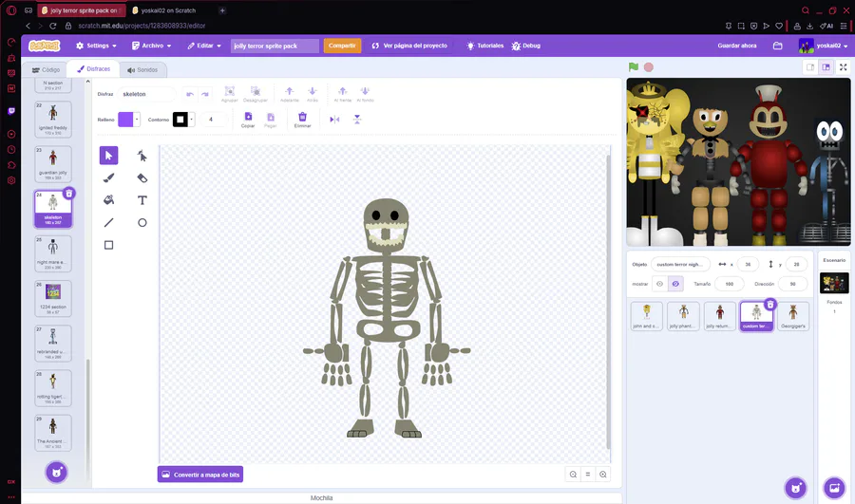855x504 pixels.
Task: Click the choose costume cat button
Action: click(x=56, y=473)
